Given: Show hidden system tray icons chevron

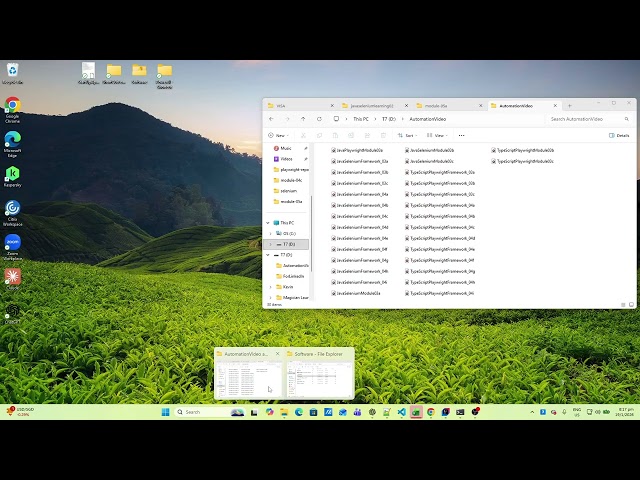Looking at the screenshot, I should (532, 412).
